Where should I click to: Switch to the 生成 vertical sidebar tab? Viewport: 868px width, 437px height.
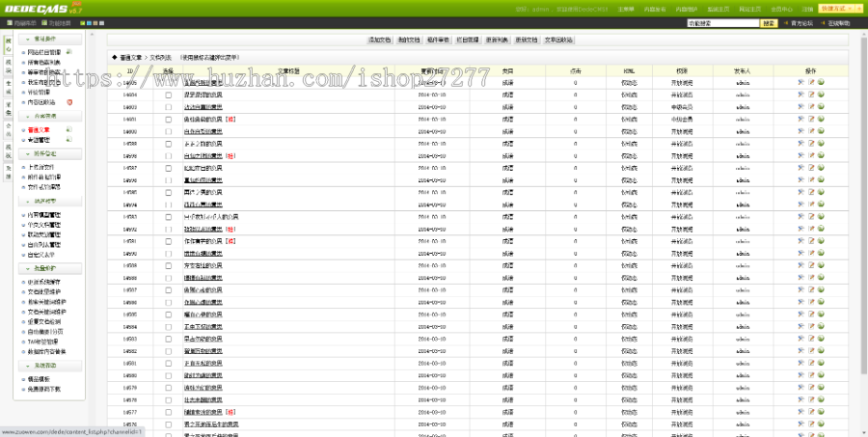coord(8,88)
